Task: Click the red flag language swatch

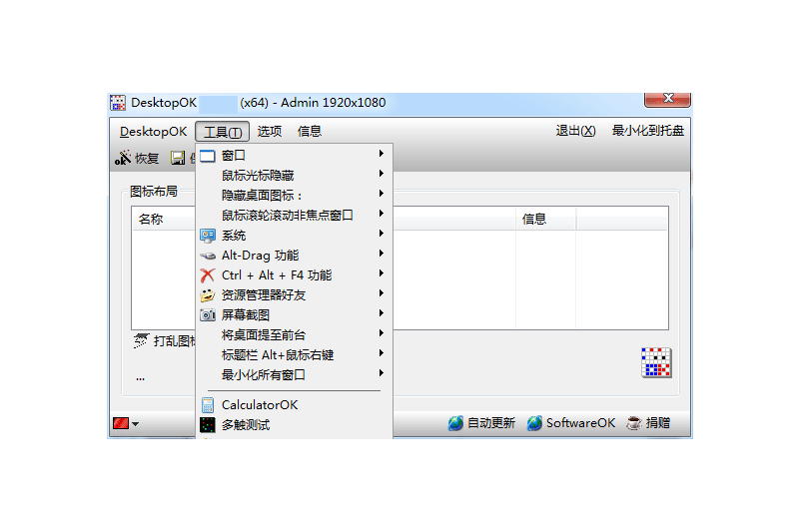Action: pos(121,423)
